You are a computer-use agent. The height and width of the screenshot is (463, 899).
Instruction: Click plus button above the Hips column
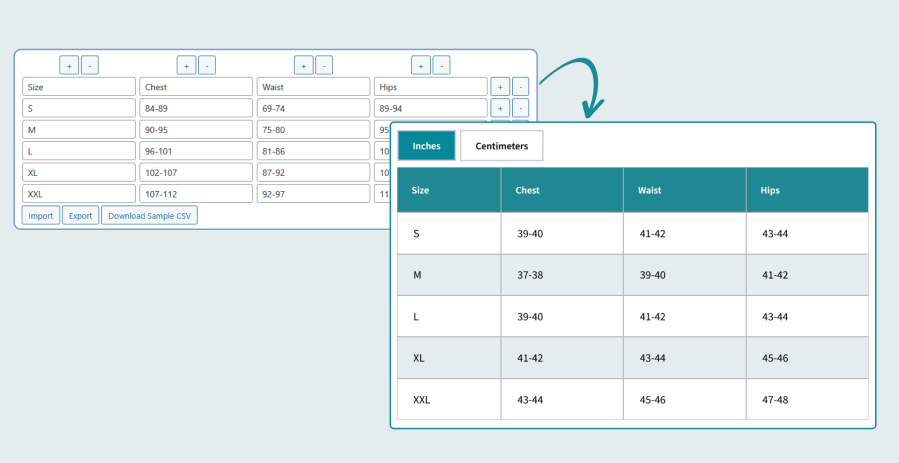[421, 65]
